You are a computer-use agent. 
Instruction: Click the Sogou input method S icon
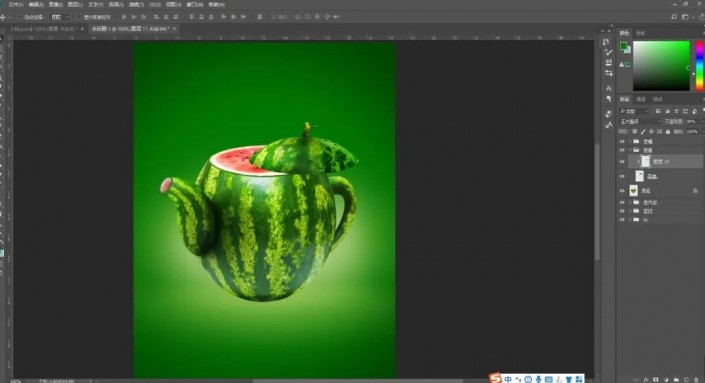click(x=495, y=378)
